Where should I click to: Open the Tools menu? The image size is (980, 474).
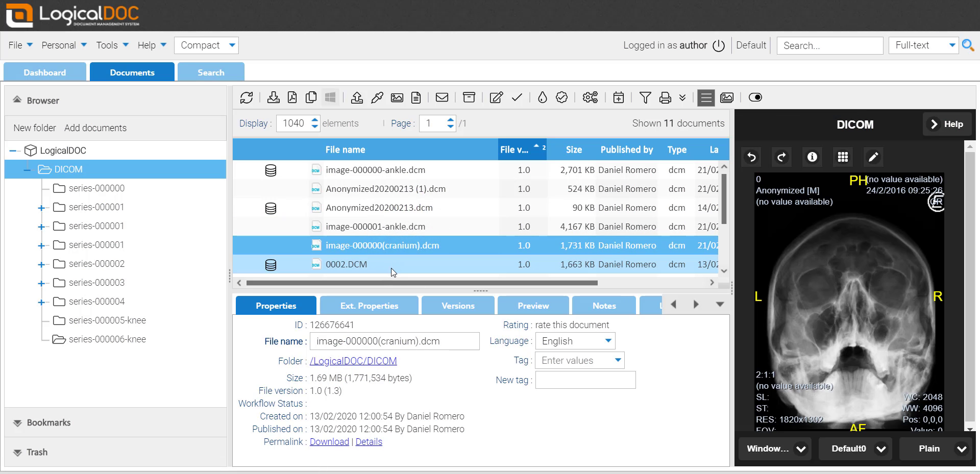[x=112, y=45]
